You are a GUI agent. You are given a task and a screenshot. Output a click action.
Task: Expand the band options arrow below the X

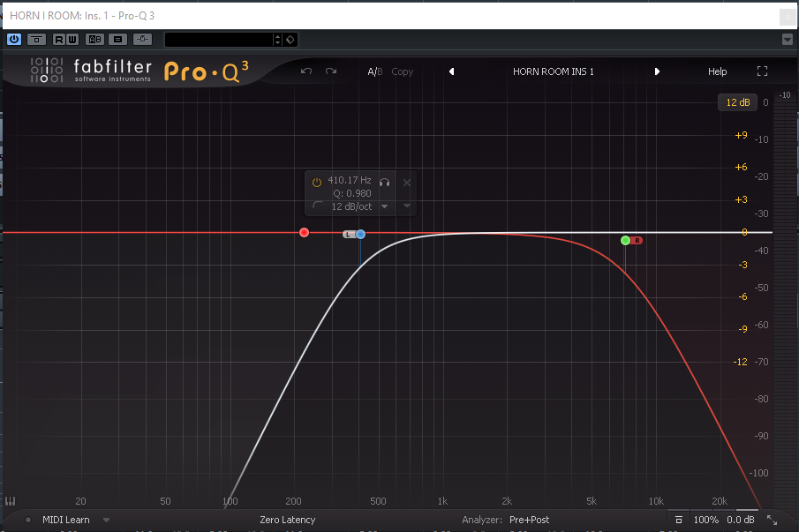(407, 206)
